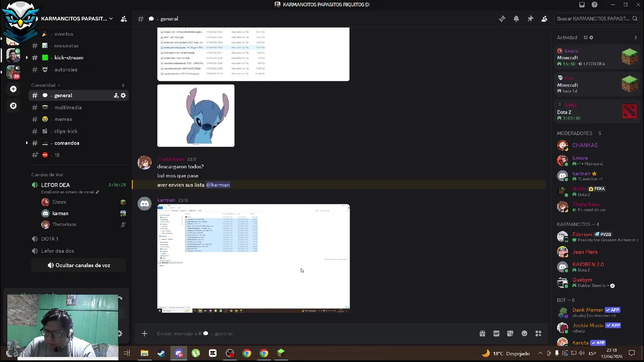Open the GIF picker icon
644x362 pixels.
(x=496, y=333)
